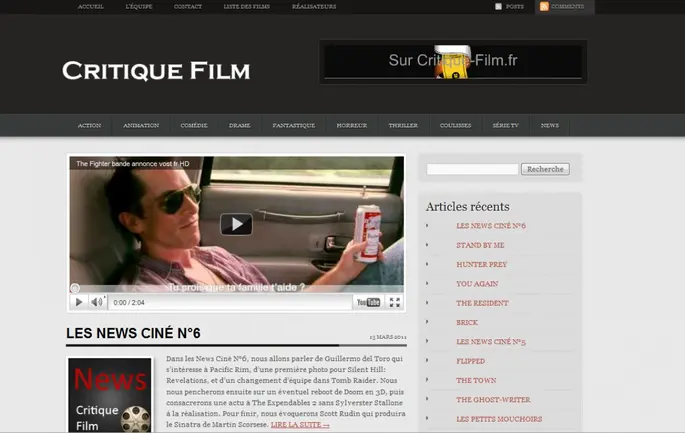Click the Posts RSS feed icon
The height and width of the screenshot is (433, 685).
(x=499, y=6)
